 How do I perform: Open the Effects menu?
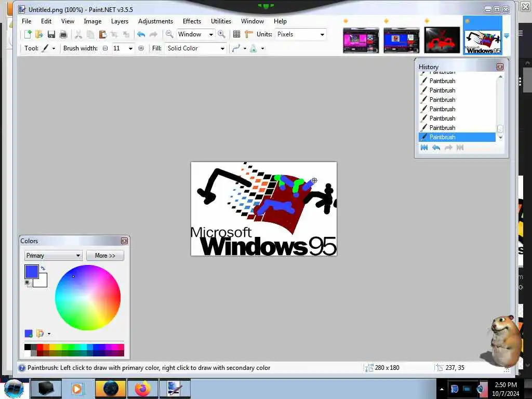point(192,21)
